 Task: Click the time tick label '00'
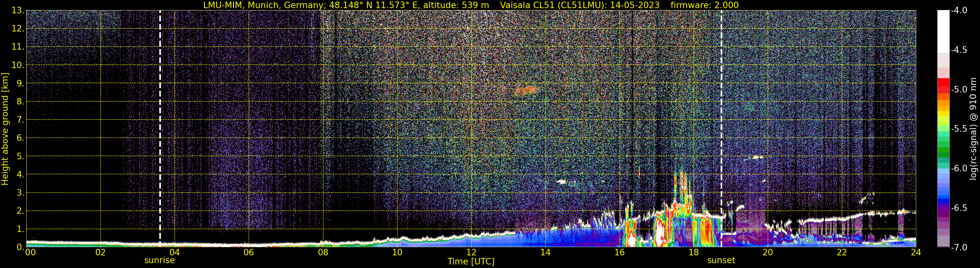(30, 252)
